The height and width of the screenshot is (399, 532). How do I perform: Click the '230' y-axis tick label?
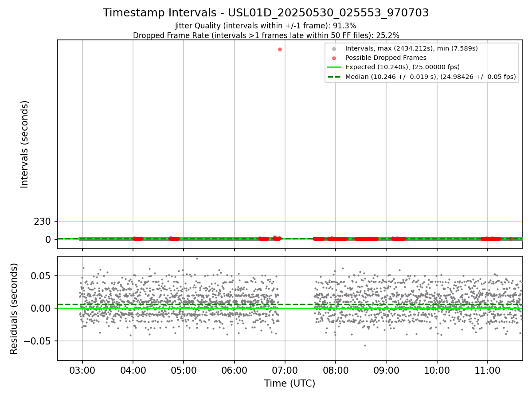tap(43, 221)
